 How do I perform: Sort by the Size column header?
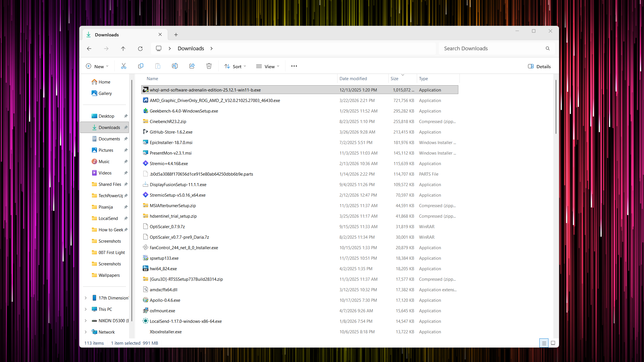click(403, 79)
